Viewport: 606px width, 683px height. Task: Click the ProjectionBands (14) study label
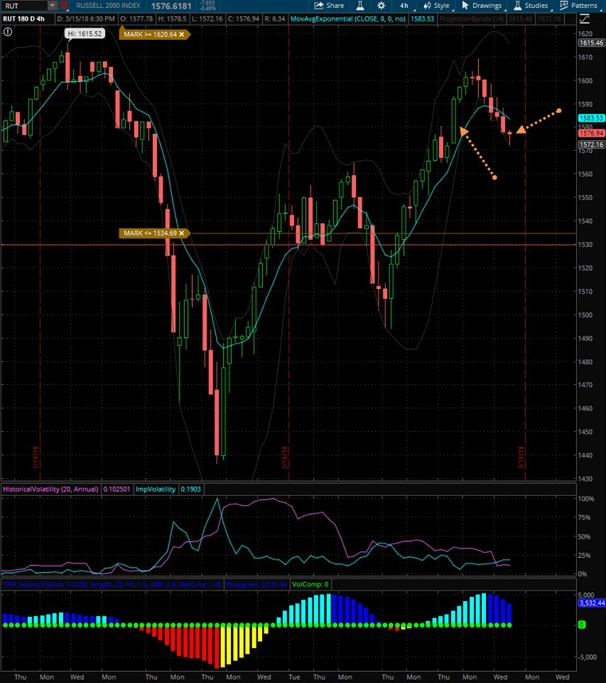click(472, 19)
